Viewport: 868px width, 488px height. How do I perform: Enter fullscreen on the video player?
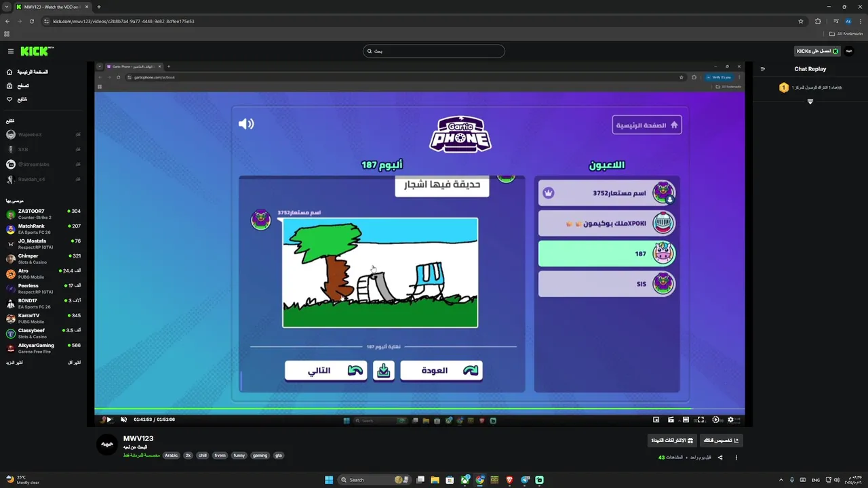701,420
